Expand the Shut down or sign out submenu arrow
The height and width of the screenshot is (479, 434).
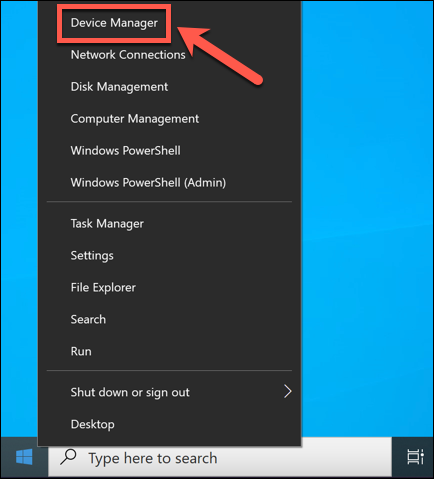287,392
